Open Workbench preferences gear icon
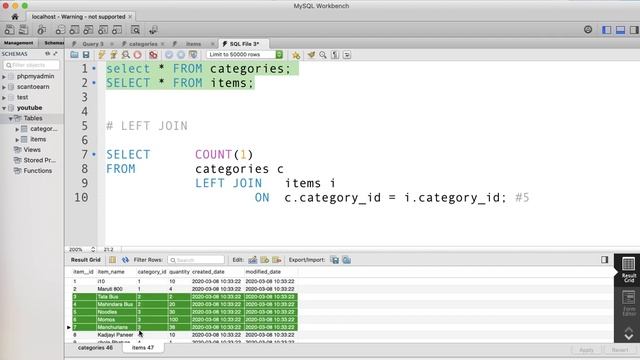Image resolution: width=640 pixels, height=360 pixels. coord(588,30)
